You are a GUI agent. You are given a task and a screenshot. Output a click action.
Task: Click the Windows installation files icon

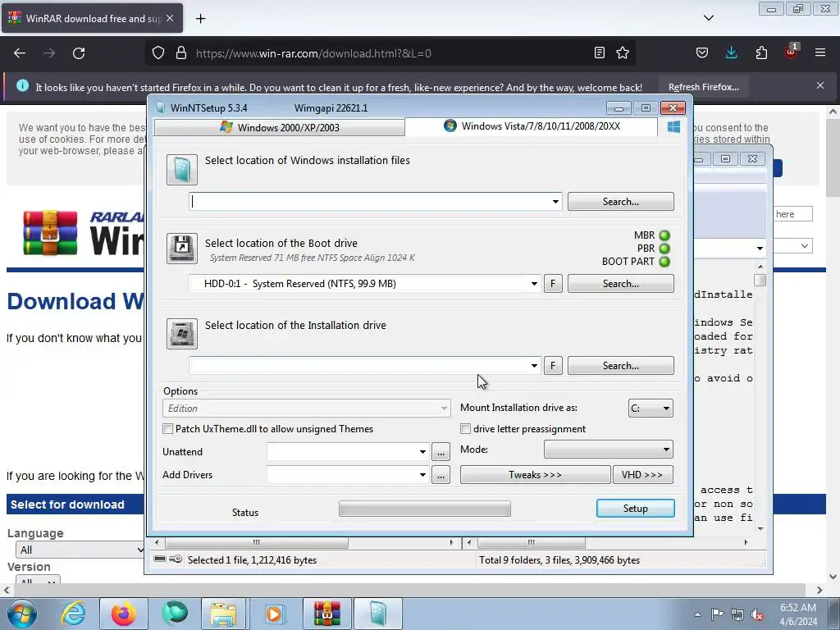(181, 170)
